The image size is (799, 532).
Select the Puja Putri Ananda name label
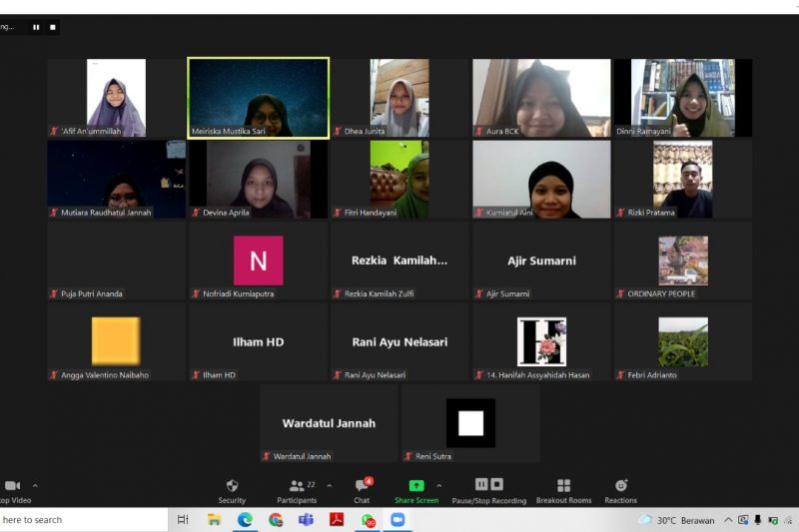click(92, 293)
